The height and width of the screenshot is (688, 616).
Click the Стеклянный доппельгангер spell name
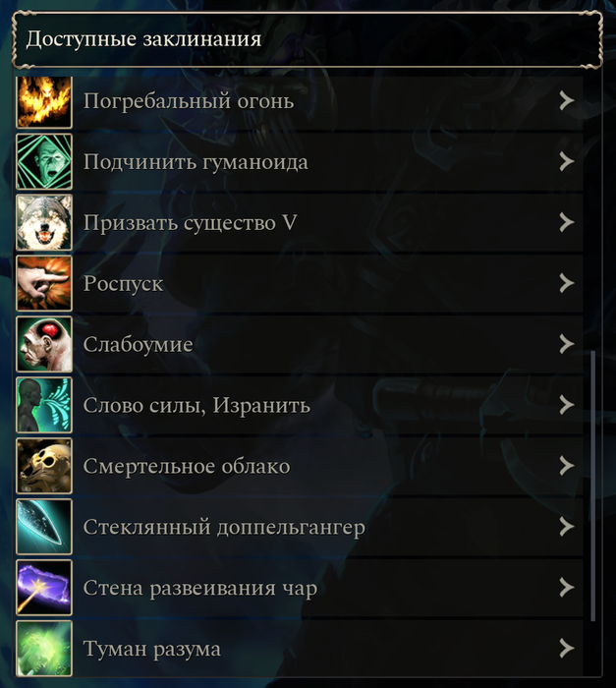click(x=224, y=527)
